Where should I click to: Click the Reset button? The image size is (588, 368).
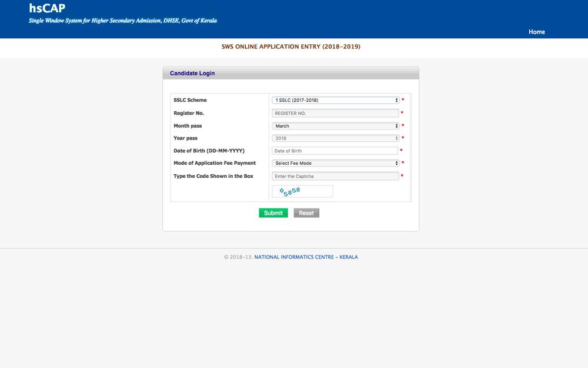pos(306,213)
